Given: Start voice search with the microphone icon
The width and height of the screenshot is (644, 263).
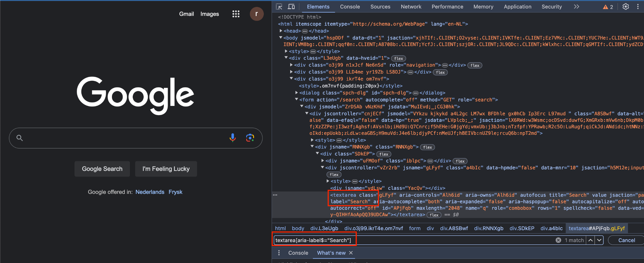Looking at the screenshot, I should click(233, 138).
